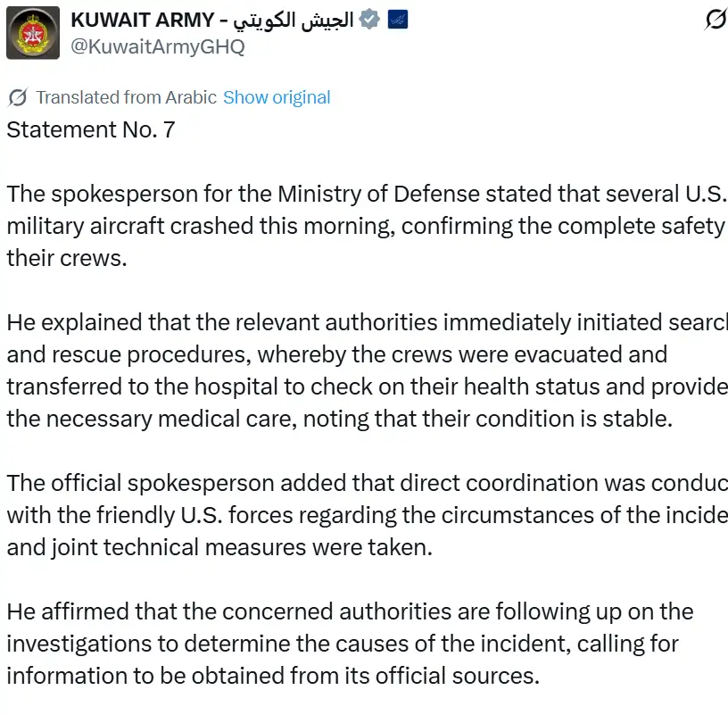
Task: Open the Grok icon at top right
Action: (715, 20)
